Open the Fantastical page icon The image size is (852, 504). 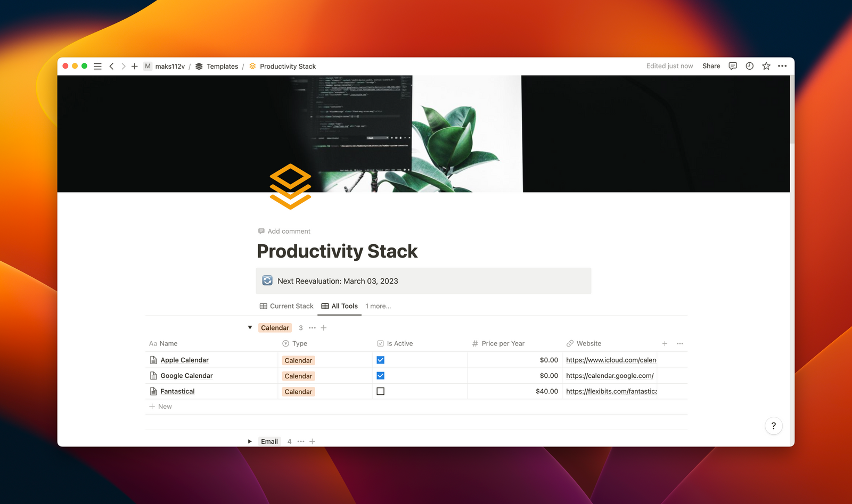click(x=153, y=391)
